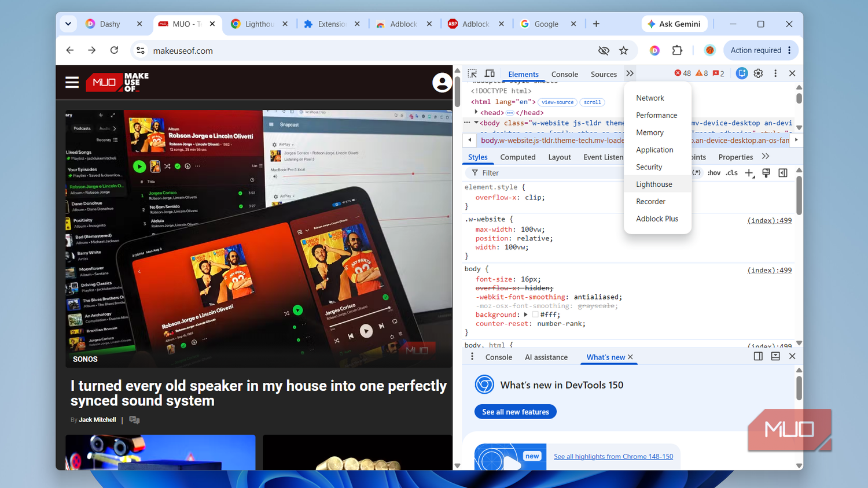Add a new style rule with plus icon
The image size is (868, 488).
pos(749,173)
